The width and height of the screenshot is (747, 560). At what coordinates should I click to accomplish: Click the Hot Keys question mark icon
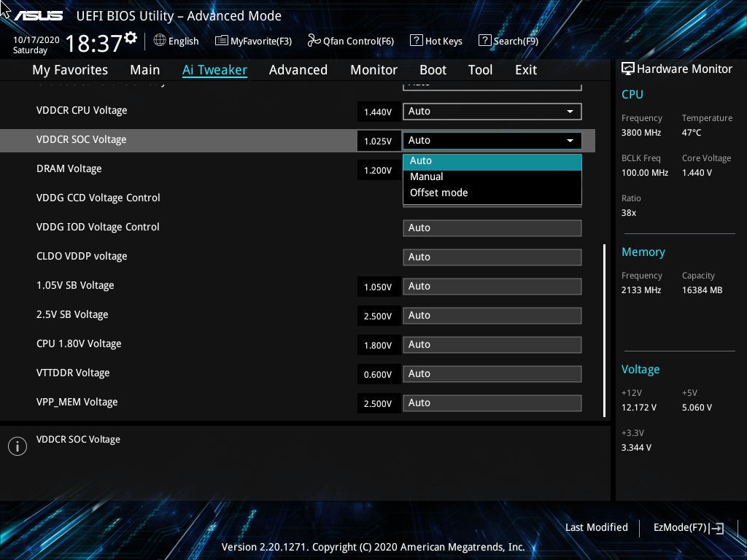coord(416,40)
